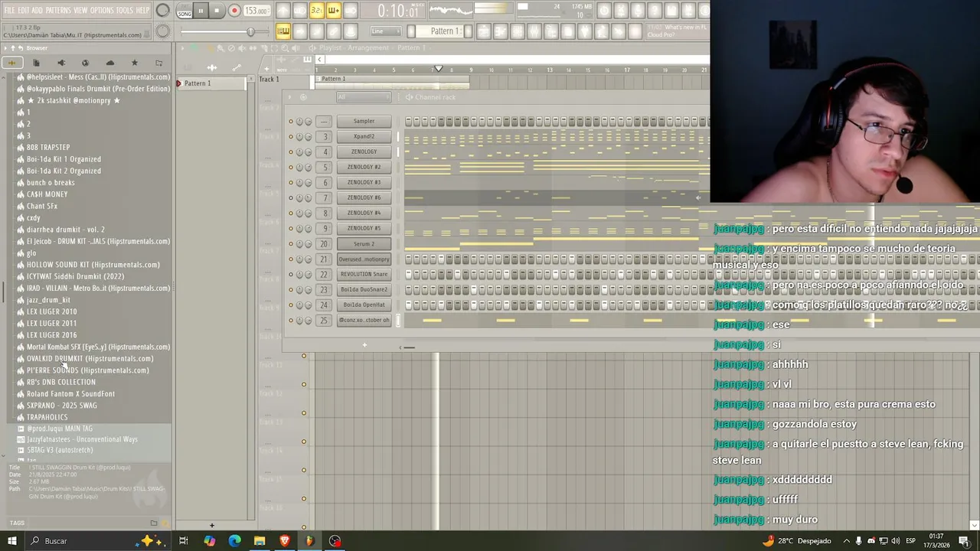Click the browser files icon
980x551 pixels.
point(38,63)
